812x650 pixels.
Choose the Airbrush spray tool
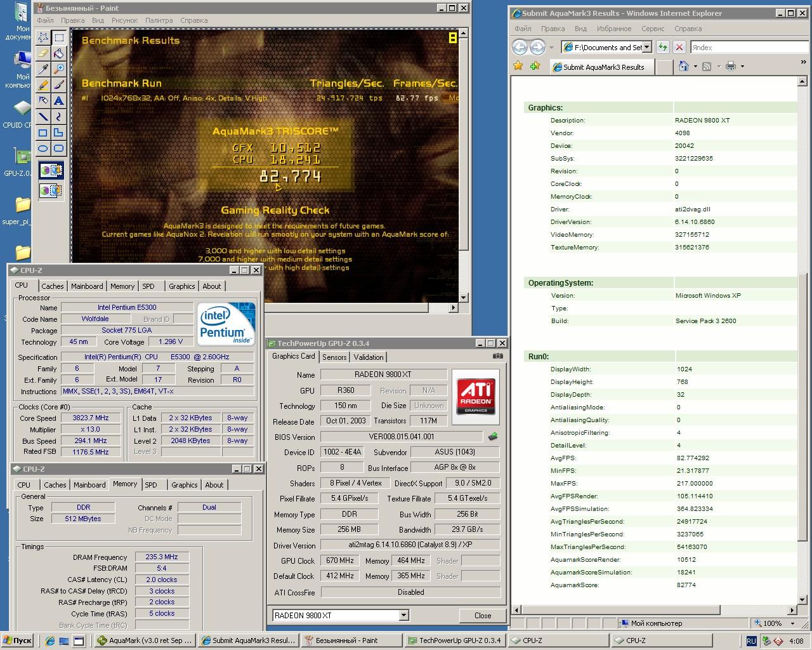click(x=43, y=101)
